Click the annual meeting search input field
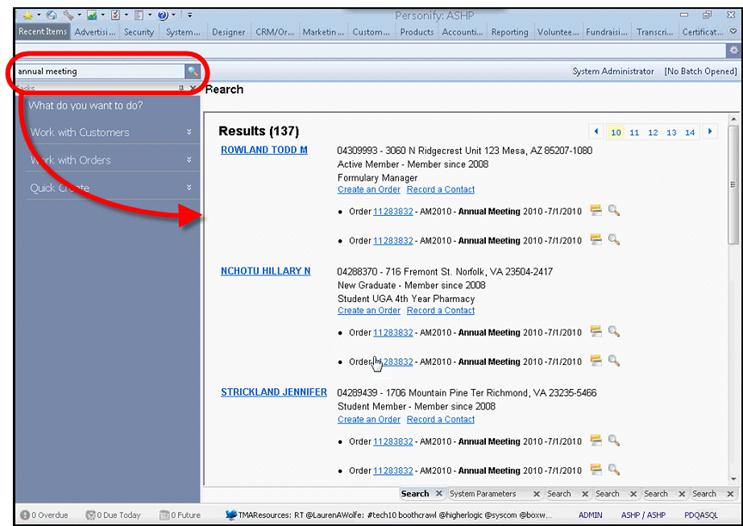 point(97,72)
